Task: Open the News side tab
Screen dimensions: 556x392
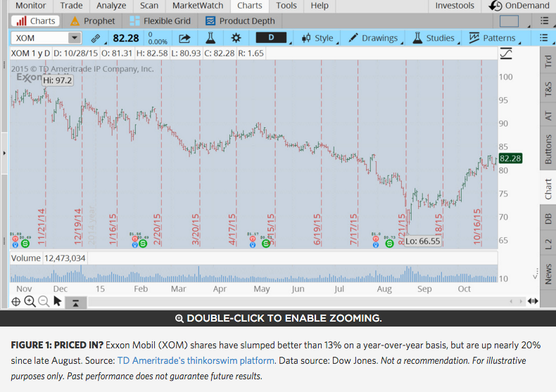Action: pyautogui.click(x=548, y=274)
